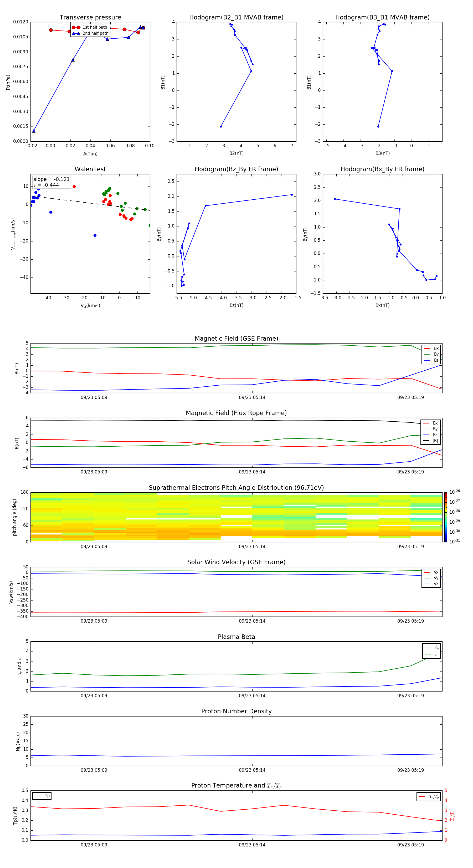Click the 'Np(#/cc)' axis label
This screenshot has height=868, width=473.
pos(18,741)
